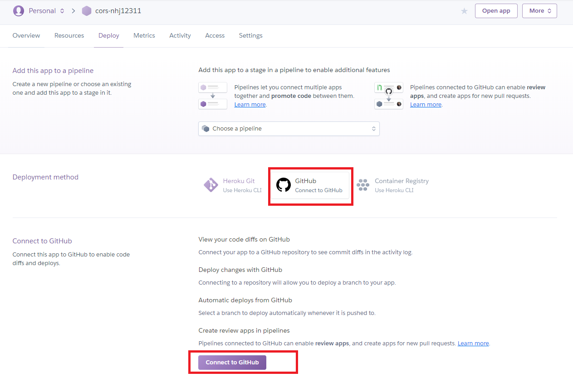Click Create review apps in pipelines text

pos(244,330)
